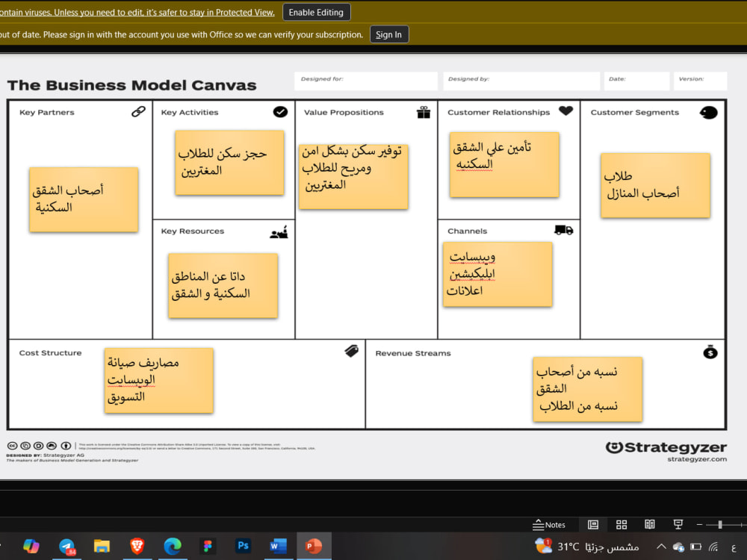Launch Brave browser from the taskbar
The height and width of the screenshot is (560, 747).
pos(137,546)
